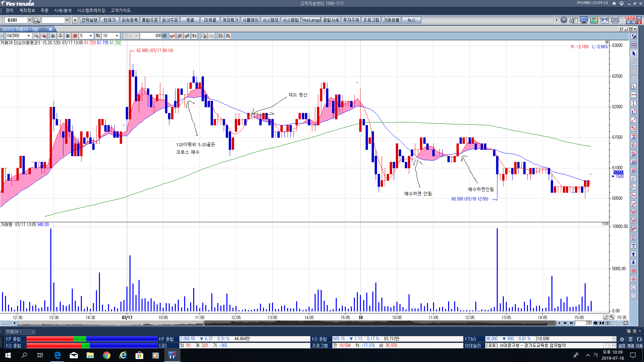This screenshot has width=644, height=362.
Task: Select the arrow cursor tool in right sidebar
Action: (633, 53)
